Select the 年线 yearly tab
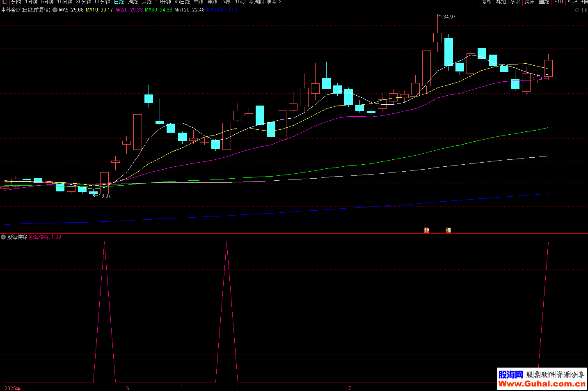The height and width of the screenshot is (391, 588). pos(212,2)
